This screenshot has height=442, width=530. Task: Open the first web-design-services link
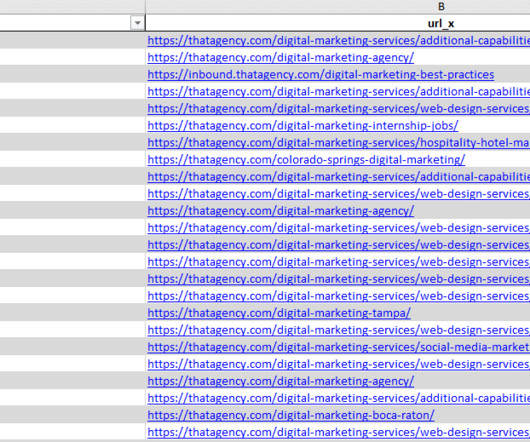tap(339, 108)
